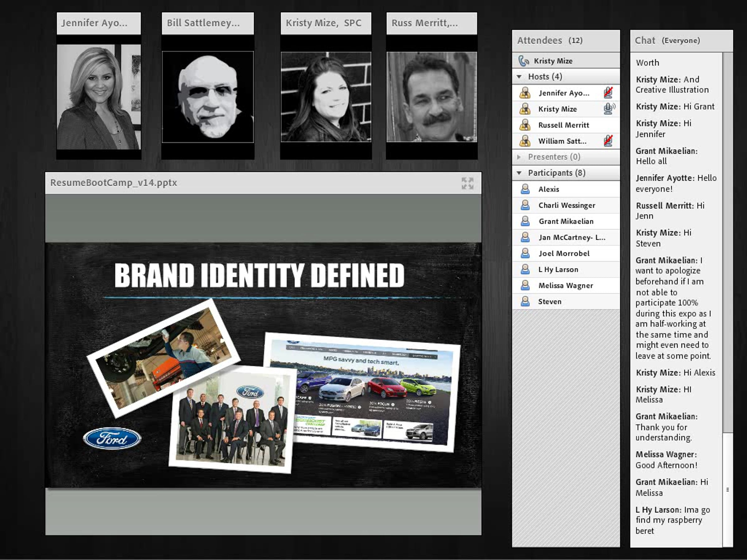747x560 pixels.
Task: Toggle William Satt's muted microphone icon
Action: click(608, 141)
